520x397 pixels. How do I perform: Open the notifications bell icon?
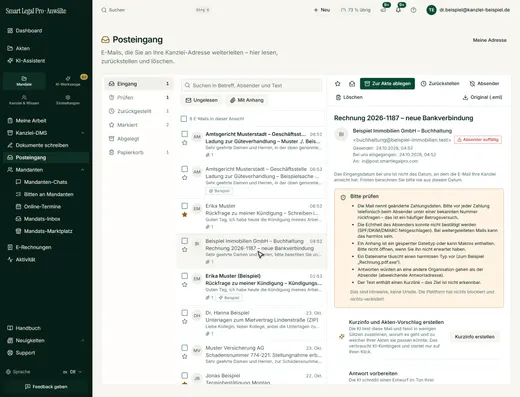click(x=398, y=10)
